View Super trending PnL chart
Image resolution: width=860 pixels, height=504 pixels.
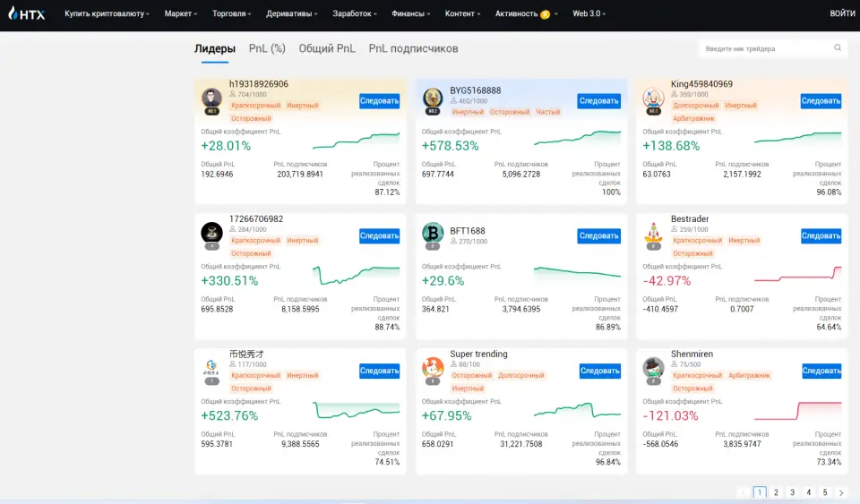coord(577,410)
